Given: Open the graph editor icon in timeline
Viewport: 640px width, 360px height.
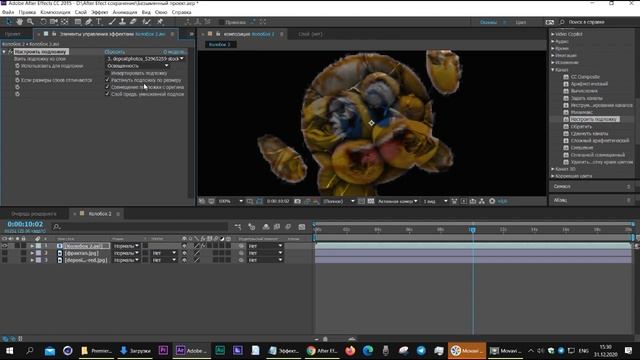Looking at the screenshot, I should (302, 227).
